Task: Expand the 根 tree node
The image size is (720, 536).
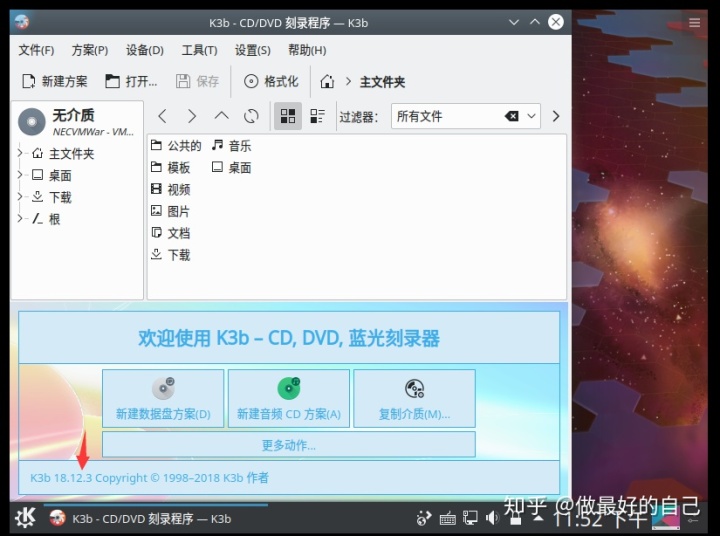Action: pyautogui.click(x=20, y=219)
